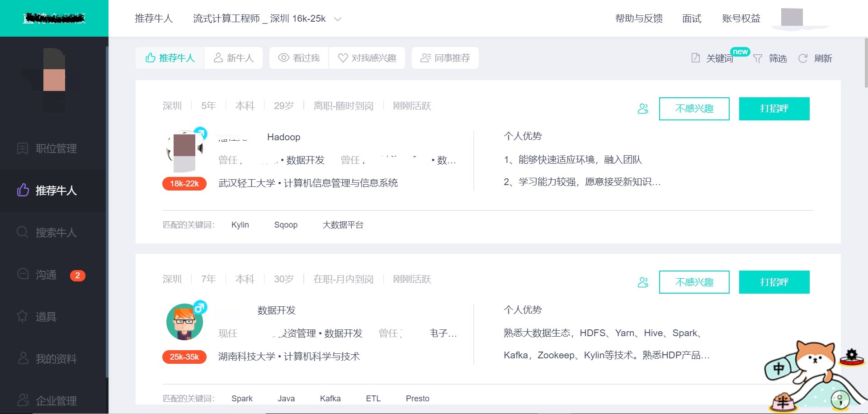Open 搜索牛人 search in the sidebar
The image size is (868, 414).
point(56,233)
